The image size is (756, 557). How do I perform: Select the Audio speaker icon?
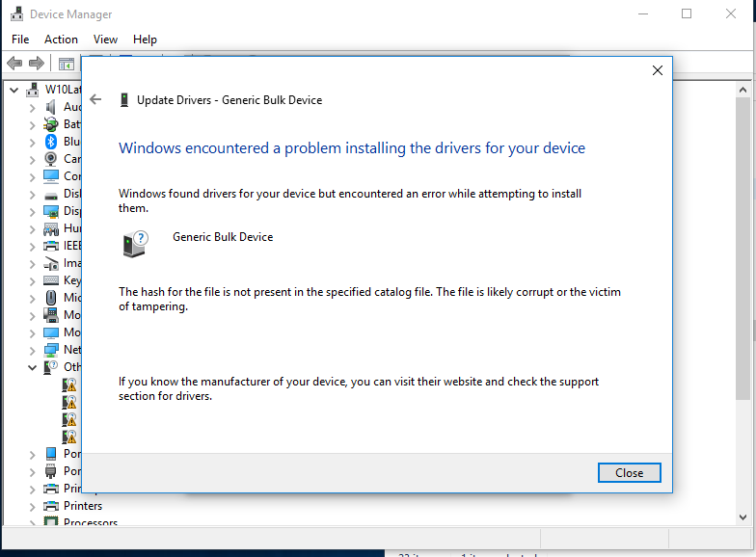click(x=50, y=107)
